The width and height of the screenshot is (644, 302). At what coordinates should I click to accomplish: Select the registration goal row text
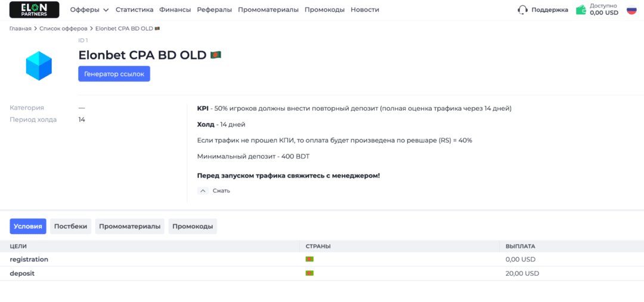pyautogui.click(x=29, y=259)
